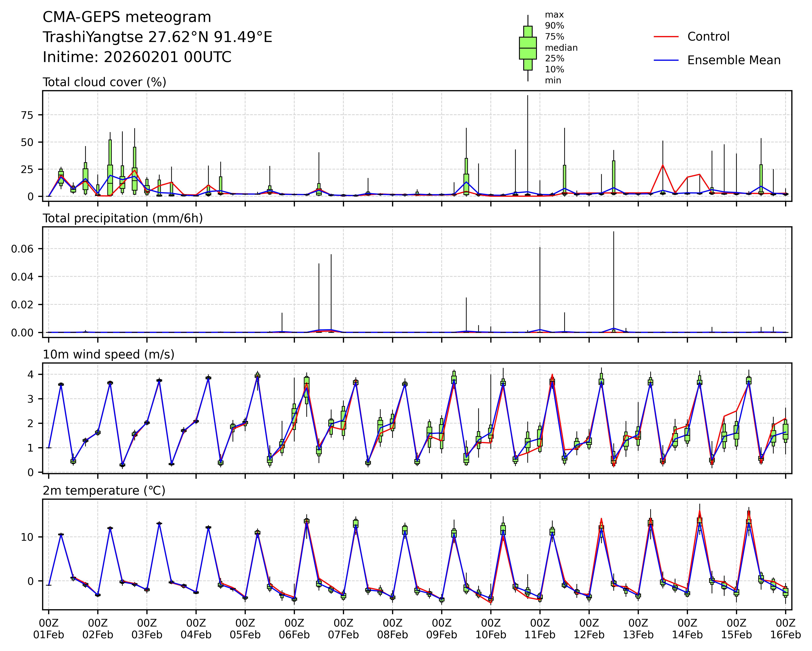The width and height of the screenshot is (812, 651).
Task: Click the Total precipitation panel title
Action: click(123, 218)
